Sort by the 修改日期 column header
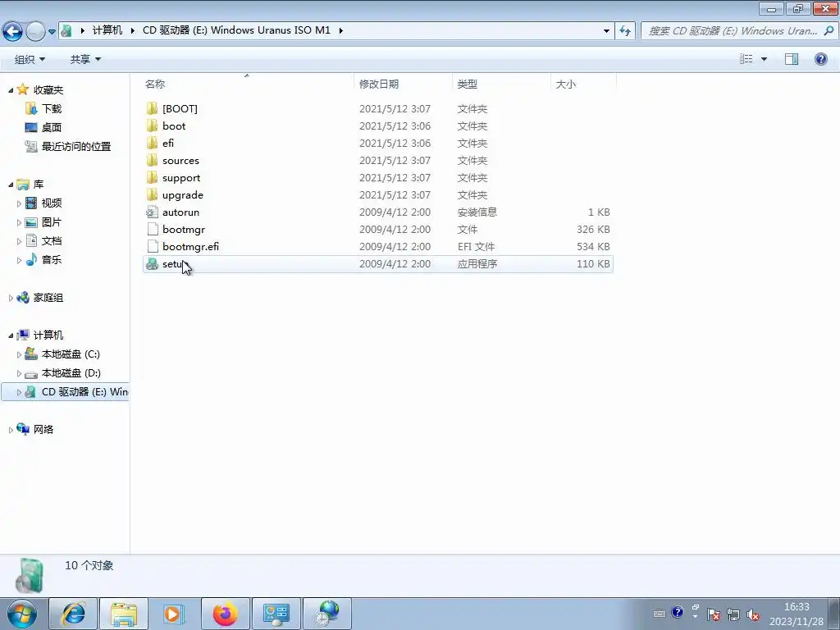The width and height of the screenshot is (840, 630). pyautogui.click(x=403, y=84)
